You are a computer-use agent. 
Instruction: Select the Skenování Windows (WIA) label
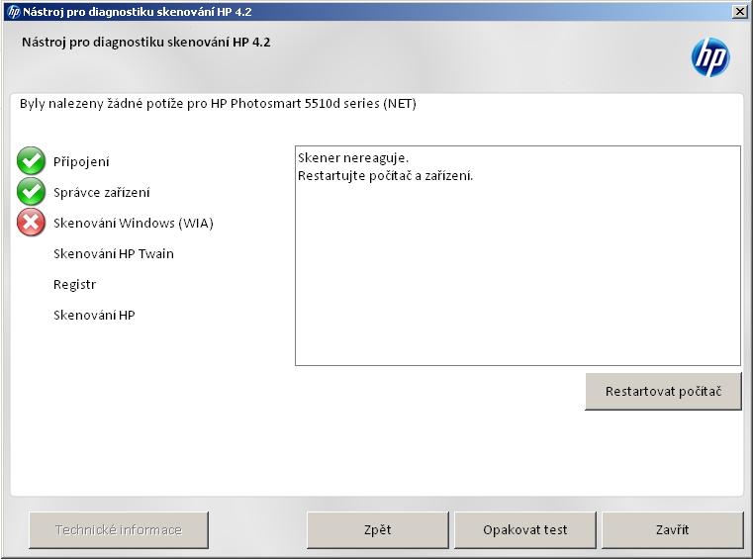point(133,224)
